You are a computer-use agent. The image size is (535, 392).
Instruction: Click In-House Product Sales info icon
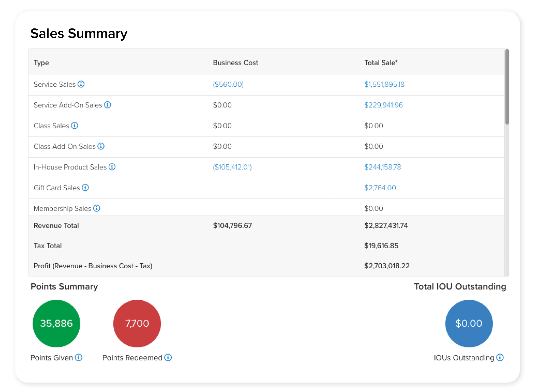pos(112,167)
